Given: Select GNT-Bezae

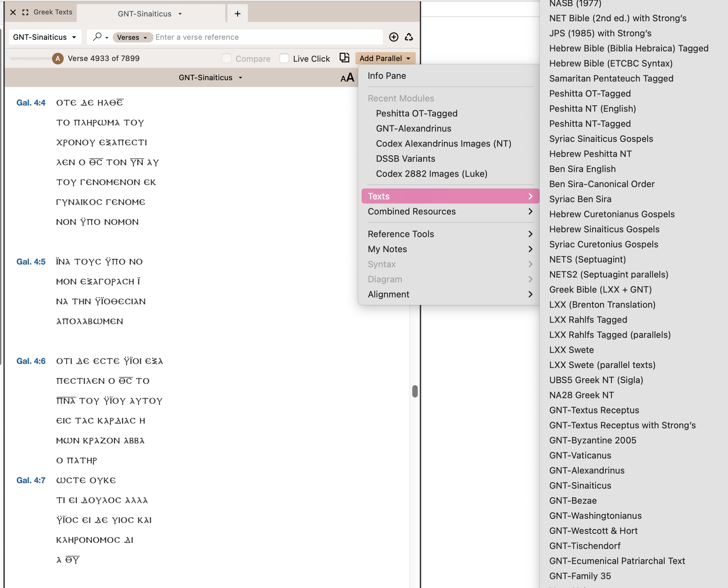Looking at the screenshot, I should pos(573,501).
